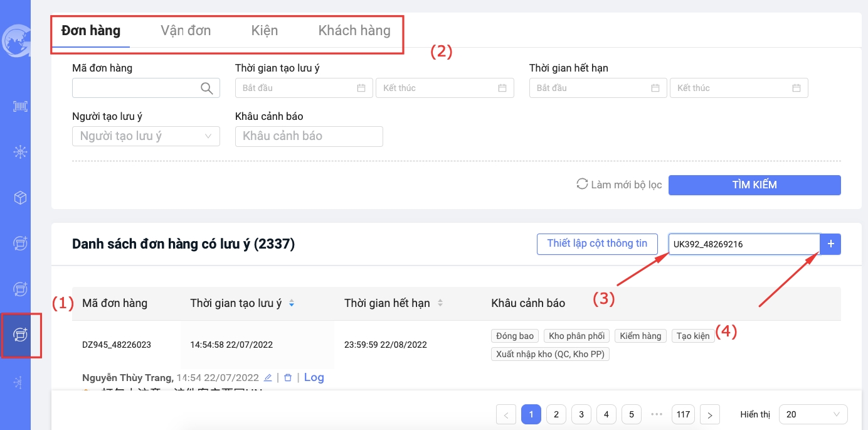Switch to the Vận đơn tab
868x430 pixels.
click(x=186, y=31)
